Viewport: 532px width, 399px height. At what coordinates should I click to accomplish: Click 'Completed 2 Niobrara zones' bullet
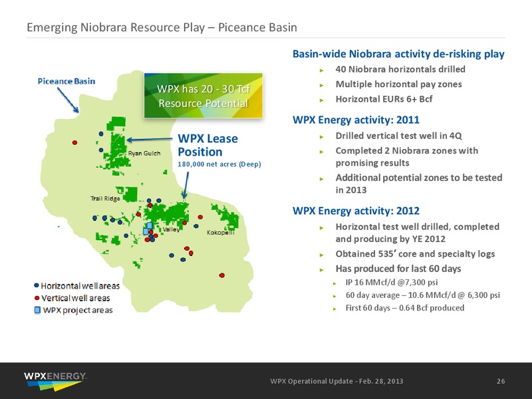[407, 157]
